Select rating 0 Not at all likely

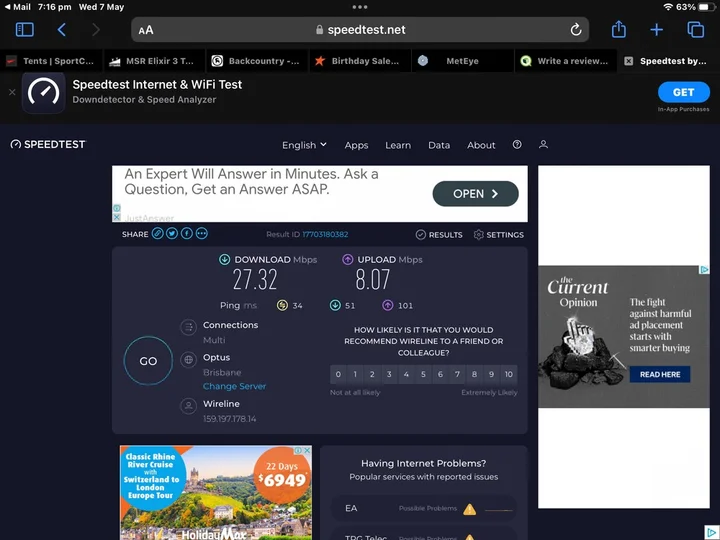tap(338, 375)
